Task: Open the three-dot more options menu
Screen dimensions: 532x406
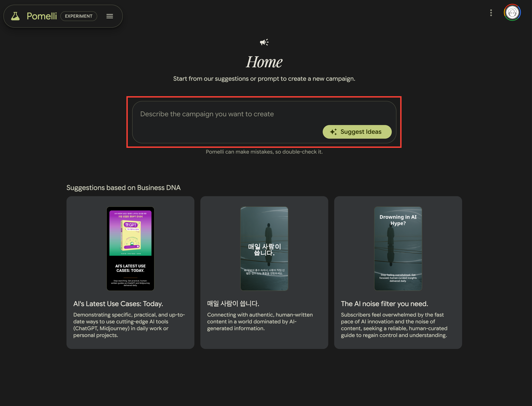Action: pos(491,13)
